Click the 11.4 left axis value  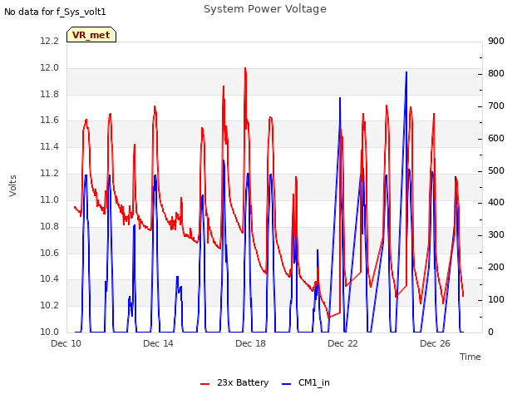point(50,146)
